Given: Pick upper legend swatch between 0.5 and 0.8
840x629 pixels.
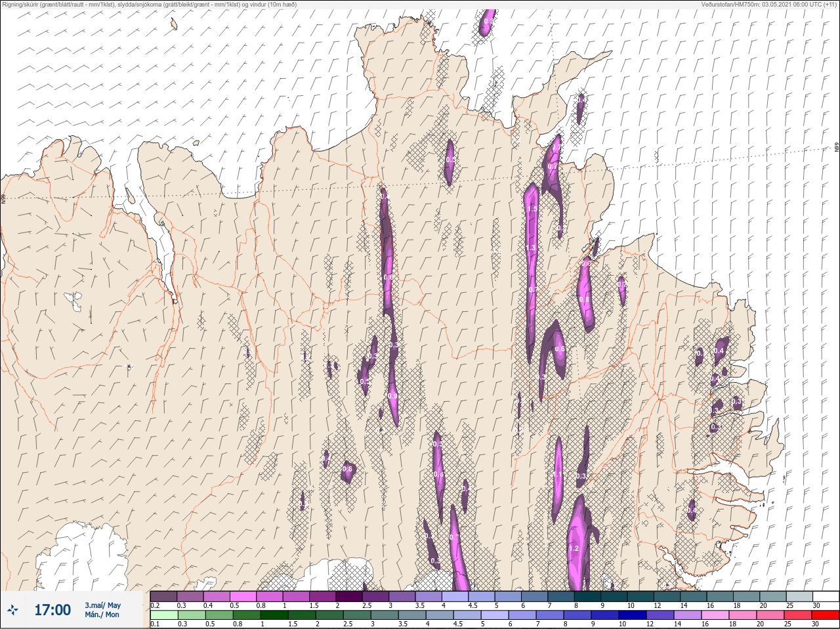Looking at the screenshot, I should tap(243, 597).
